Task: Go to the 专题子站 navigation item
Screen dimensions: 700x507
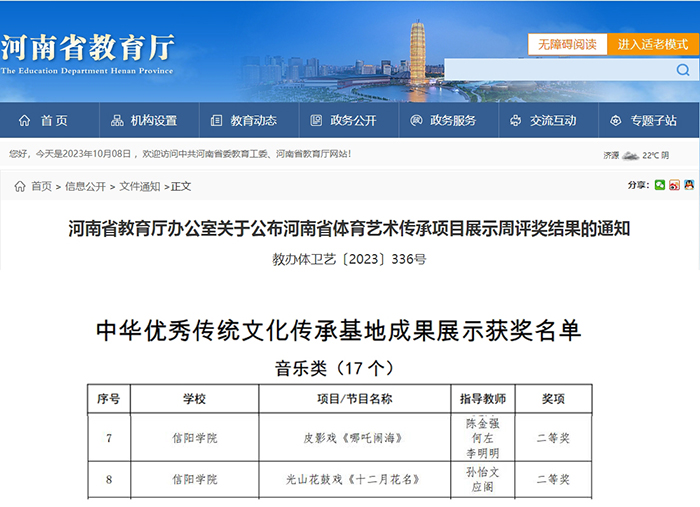Action: (x=643, y=120)
